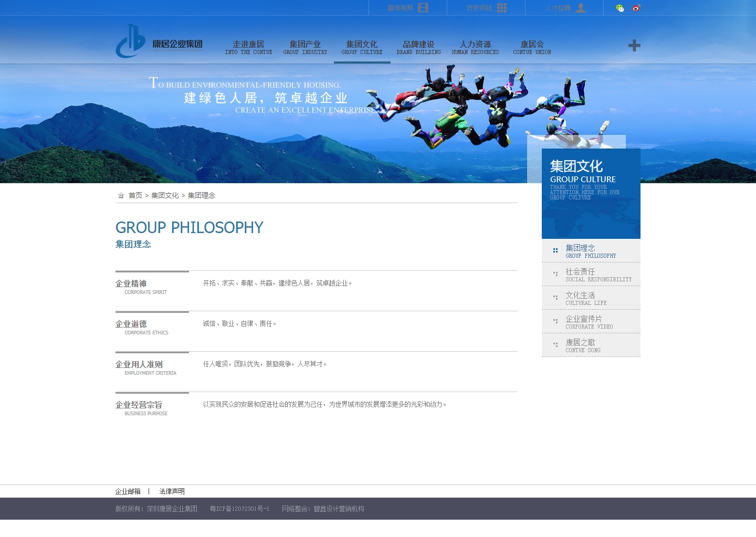756x537 pixels.
Task: Click the 集团文化 breadcrumb link
Action: pyautogui.click(x=165, y=195)
